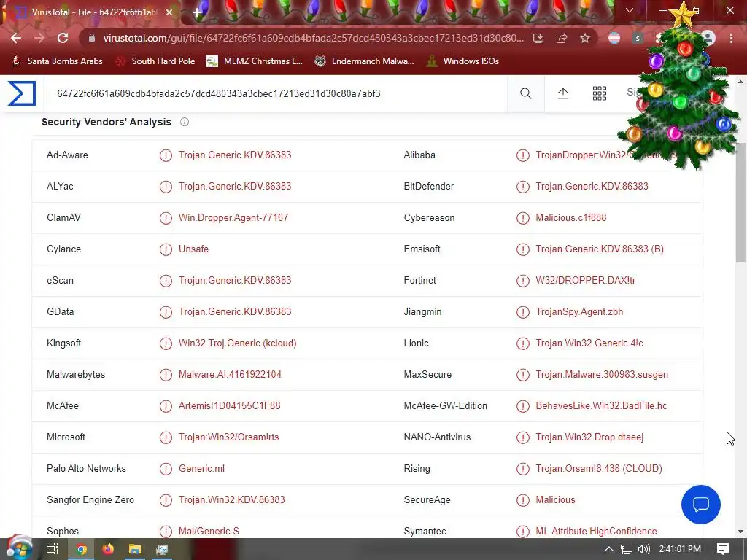747x560 pixels.
Task: Open a new browser tab
Action: point(197,12)
